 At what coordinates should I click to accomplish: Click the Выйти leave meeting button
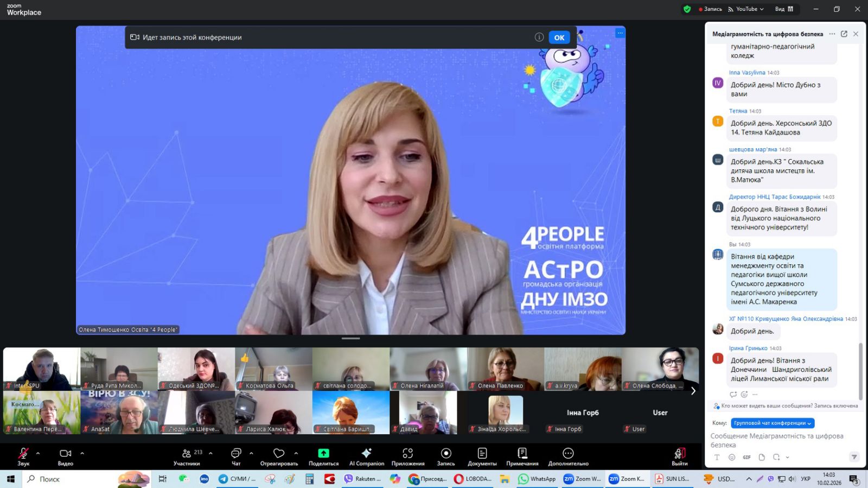coord(679,456)
